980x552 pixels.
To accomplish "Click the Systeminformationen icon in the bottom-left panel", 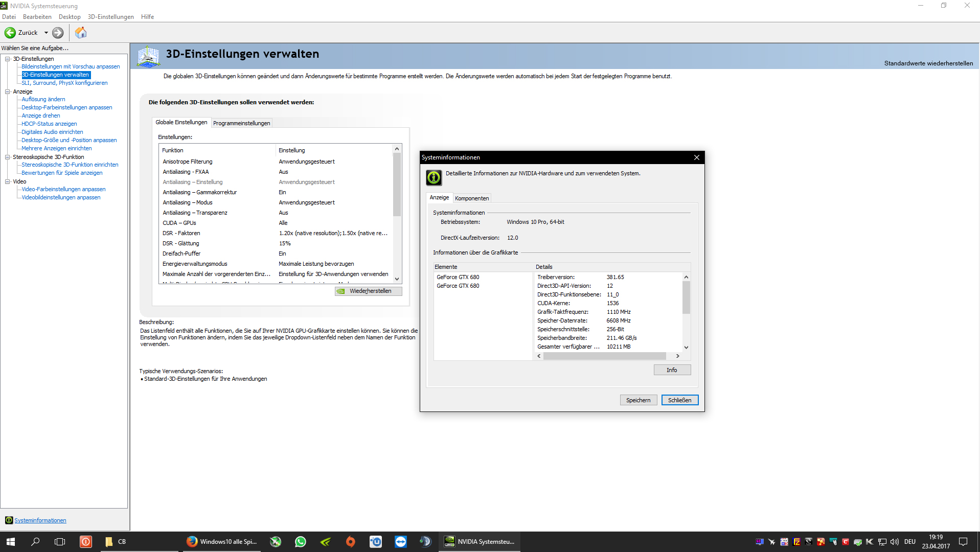I will point(9,520).
